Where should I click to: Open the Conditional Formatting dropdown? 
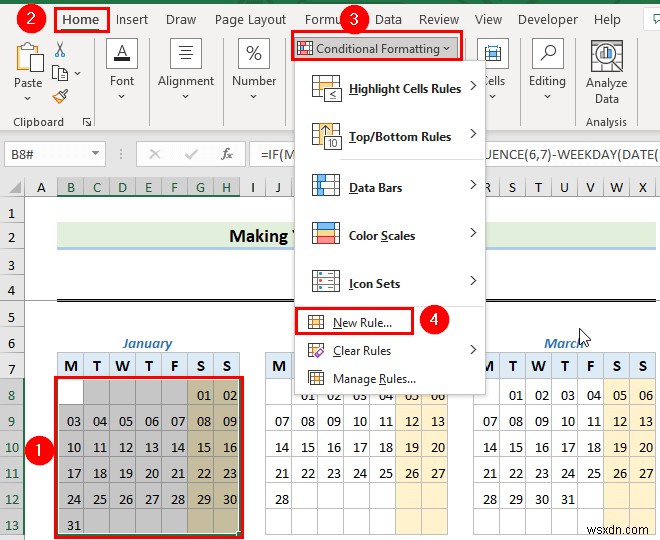click(376, 49)
